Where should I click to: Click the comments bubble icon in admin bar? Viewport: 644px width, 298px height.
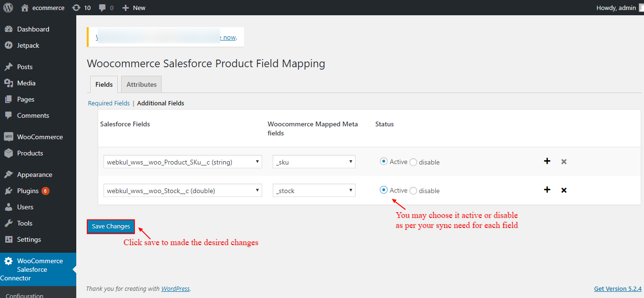tap(102, 8)
